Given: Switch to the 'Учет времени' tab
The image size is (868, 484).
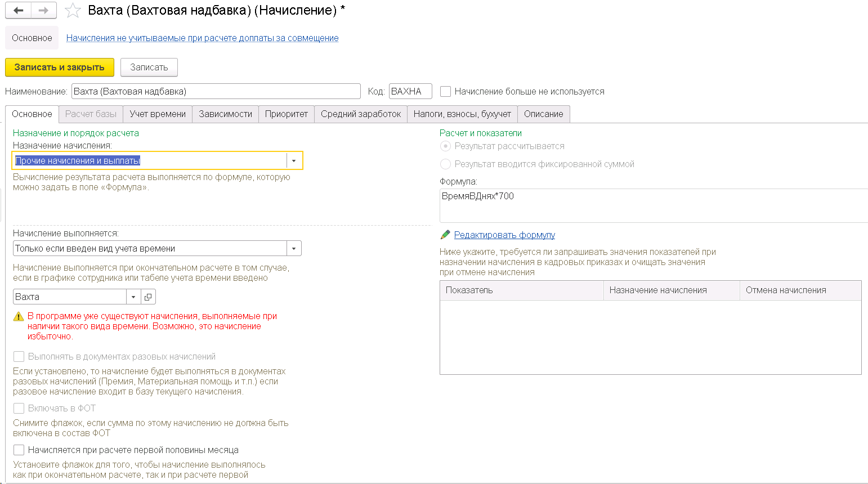Looking at the screenshot, I should [x=158, y=114].
